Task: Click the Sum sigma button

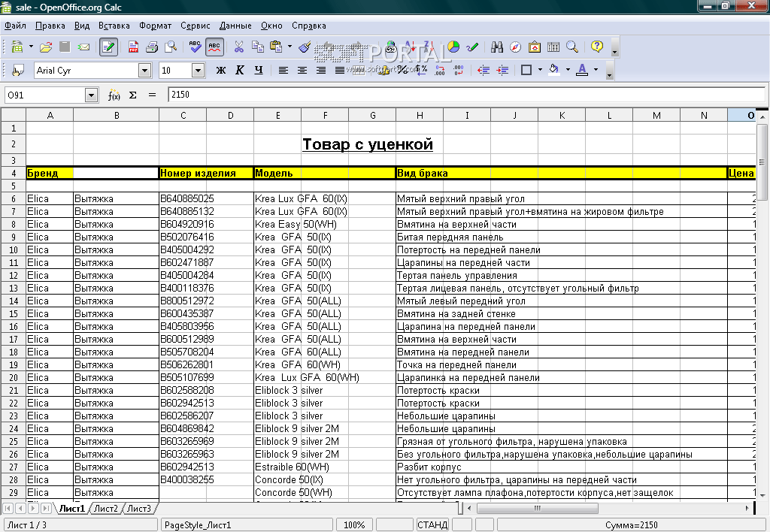Action: click(132, 95)
